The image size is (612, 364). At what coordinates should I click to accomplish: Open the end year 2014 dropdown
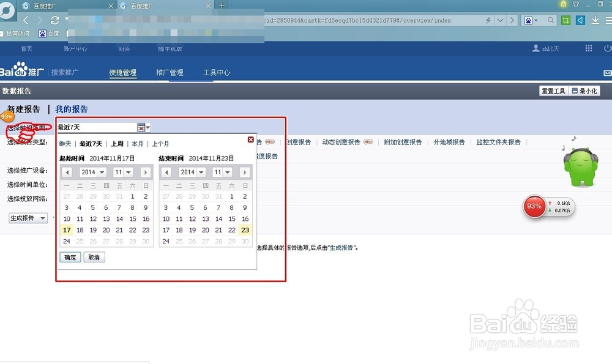192,172
